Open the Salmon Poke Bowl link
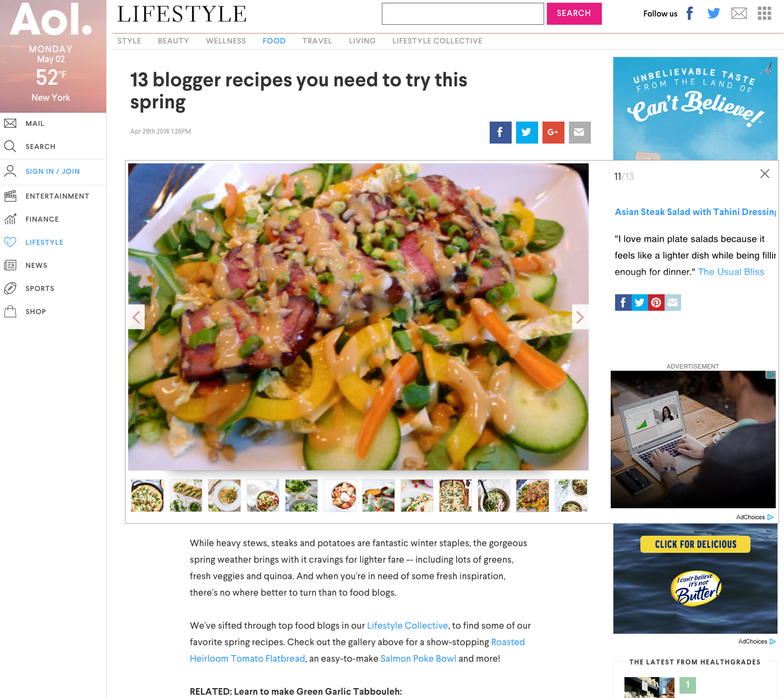The width and height of the screenshot is (784, 698). [418, 658]
